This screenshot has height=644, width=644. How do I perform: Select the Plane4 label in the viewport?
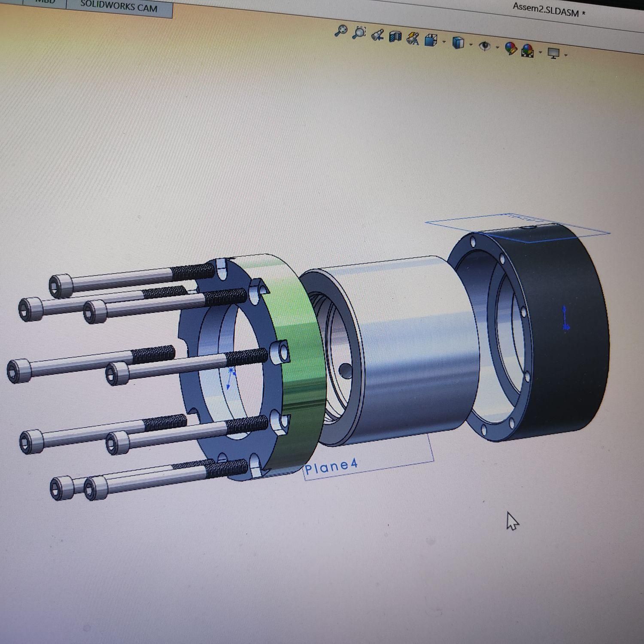coord(331,466)
